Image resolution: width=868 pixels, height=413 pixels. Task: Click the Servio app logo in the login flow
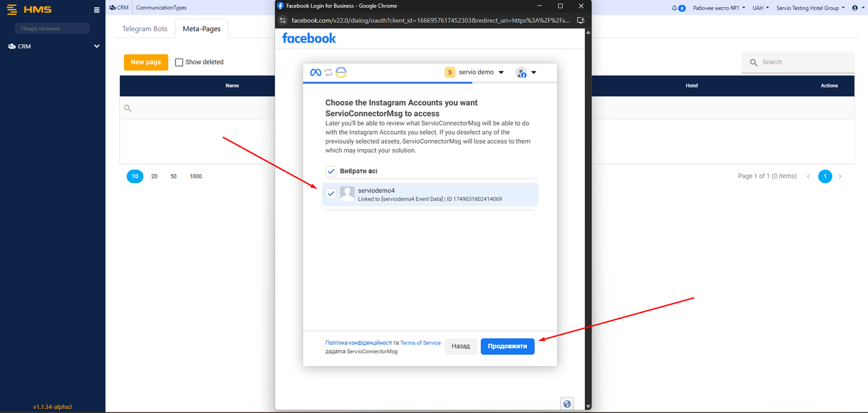pyautogui.click(x=341, y=72)
